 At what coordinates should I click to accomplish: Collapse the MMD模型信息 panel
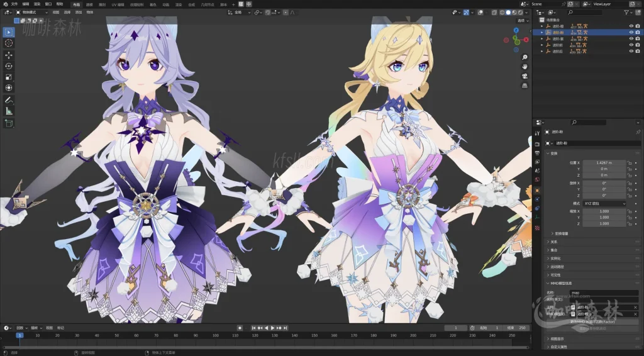pyautogui.click(x=592, y=283)
